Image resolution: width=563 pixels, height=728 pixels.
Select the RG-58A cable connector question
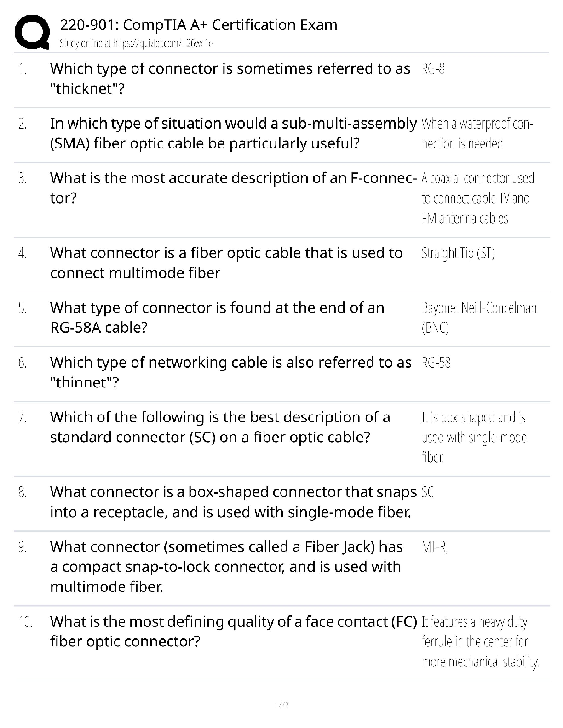pyautogui.click(x=217, y=317)
